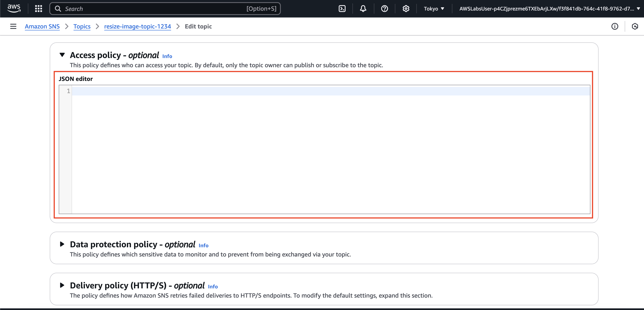
Task: Expand the Delivery policy (HTTP/S) section
Action: point(62,285)
